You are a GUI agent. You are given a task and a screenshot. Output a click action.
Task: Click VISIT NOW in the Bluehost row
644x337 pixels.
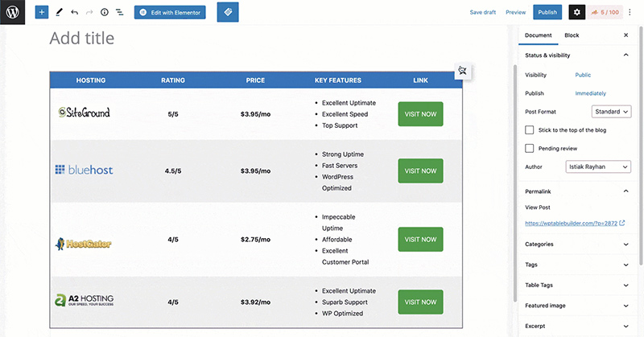(420, 171)
